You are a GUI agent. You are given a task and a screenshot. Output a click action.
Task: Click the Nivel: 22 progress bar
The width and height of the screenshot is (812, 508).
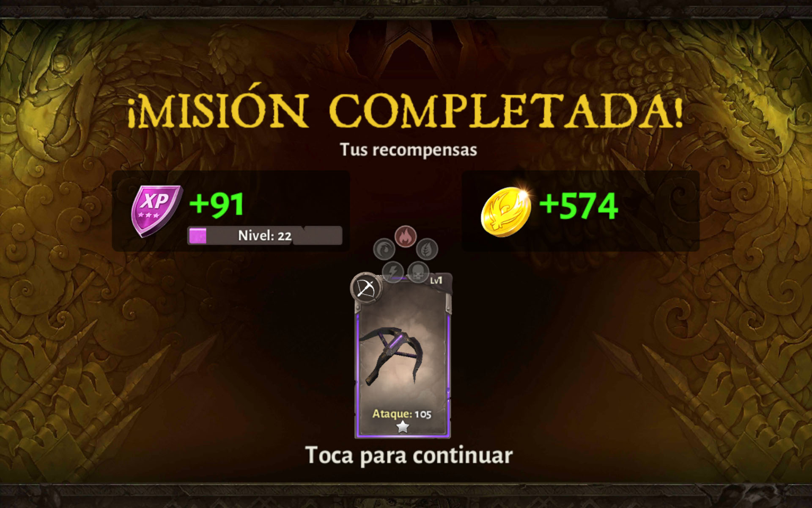pyautogui.click(x=265, y=235)
